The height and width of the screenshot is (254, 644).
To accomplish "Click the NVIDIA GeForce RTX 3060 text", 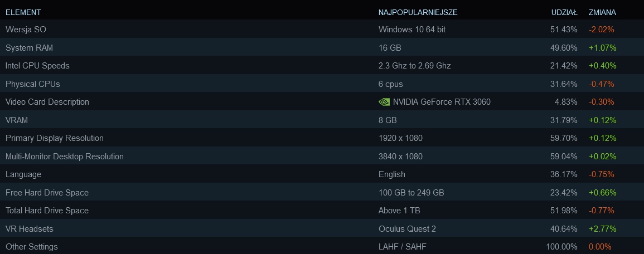I will point(442,102).
